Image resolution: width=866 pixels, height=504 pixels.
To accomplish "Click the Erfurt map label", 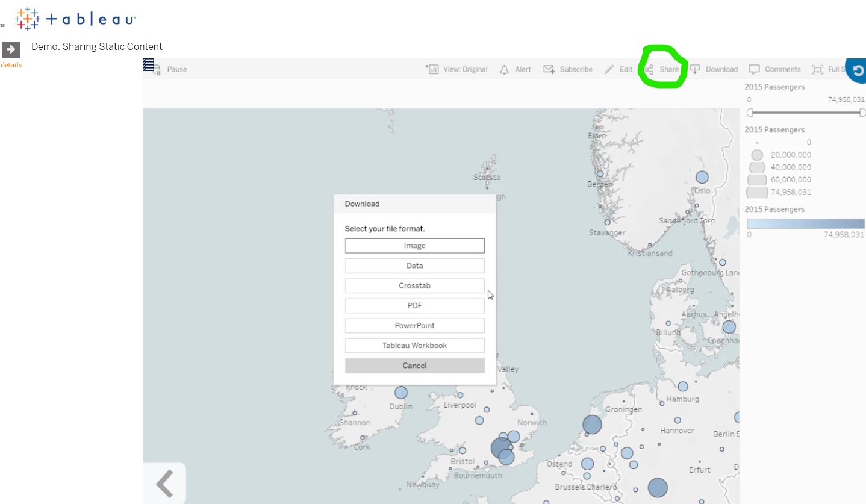I will [x=700, y=470].
